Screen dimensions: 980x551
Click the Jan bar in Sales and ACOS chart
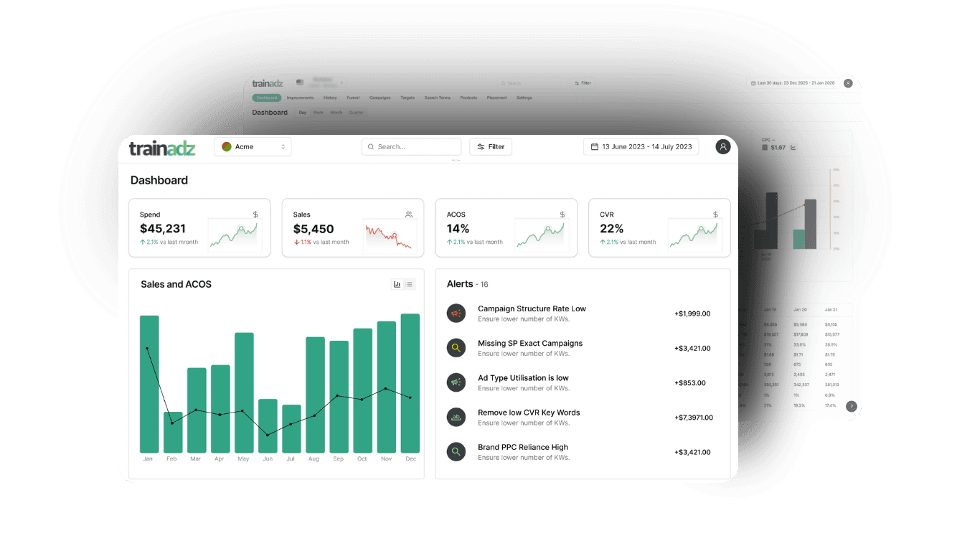[x=149, y=384]
